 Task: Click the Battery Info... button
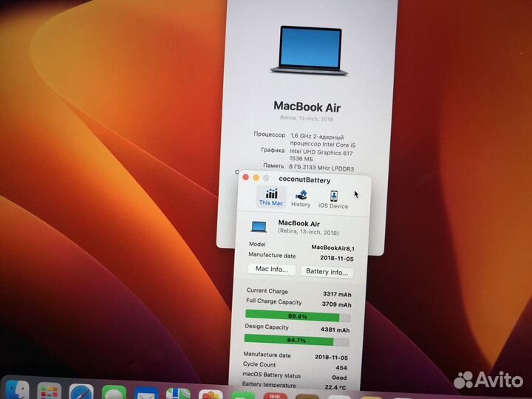[x=327, y=272]
